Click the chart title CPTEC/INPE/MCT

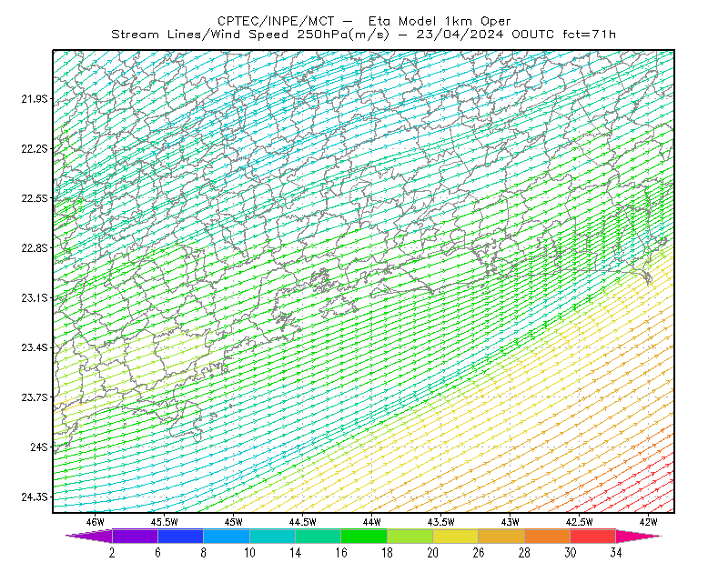click(x=276, y=21)
